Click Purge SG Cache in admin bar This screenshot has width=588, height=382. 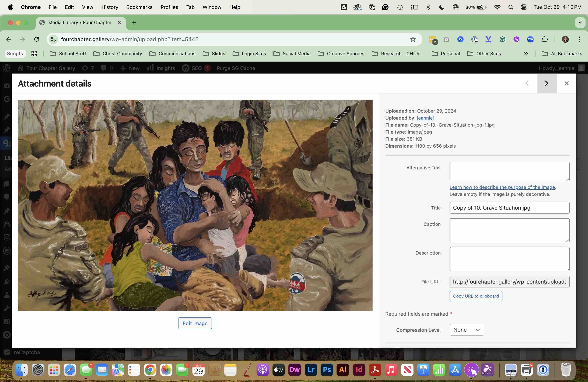[236, 68]
